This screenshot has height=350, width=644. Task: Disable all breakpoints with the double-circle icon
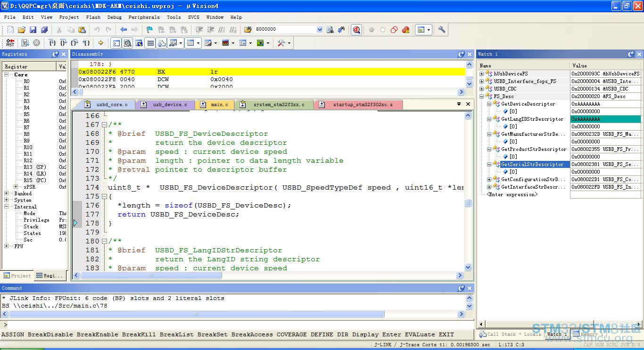point(394,30)
